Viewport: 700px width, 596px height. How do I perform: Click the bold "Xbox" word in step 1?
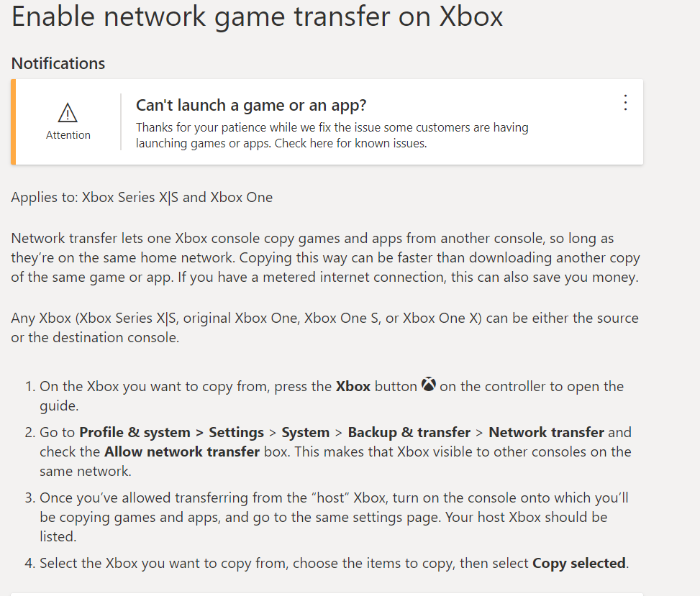tap(353, 386)
